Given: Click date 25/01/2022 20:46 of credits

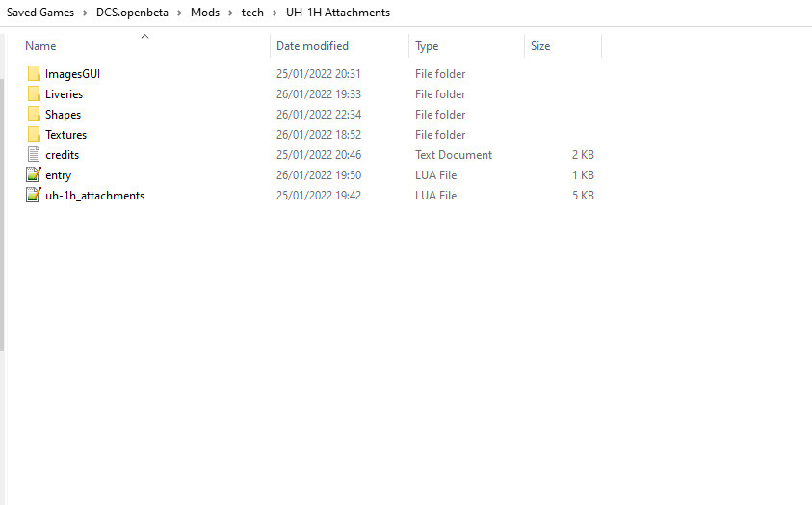Looking at the screenshot, I should point(319,155).
